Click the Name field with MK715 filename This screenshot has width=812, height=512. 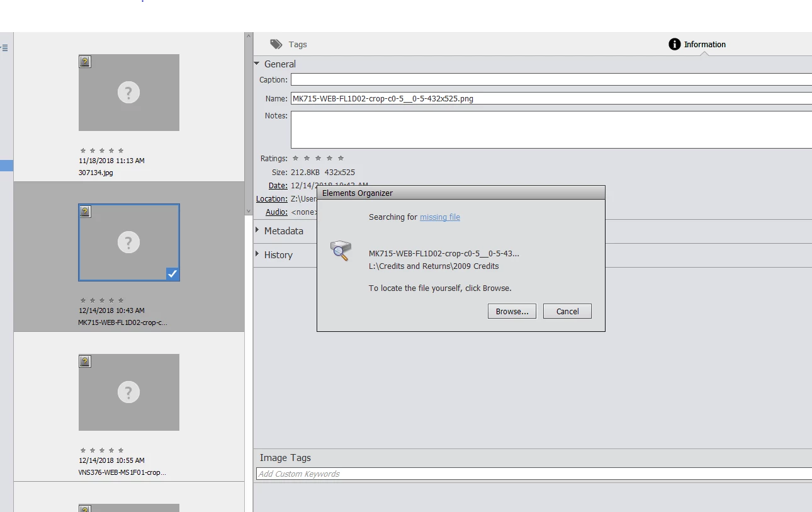pos(551,98)
